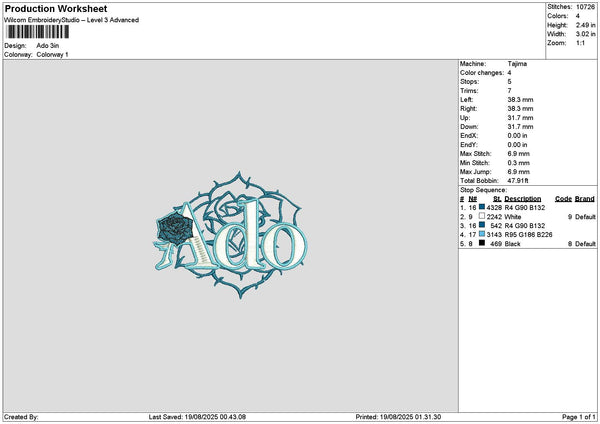The height and width of the screenshot is (424, 600).
Task: Click the Code column header
Action: tap(563, 199)
